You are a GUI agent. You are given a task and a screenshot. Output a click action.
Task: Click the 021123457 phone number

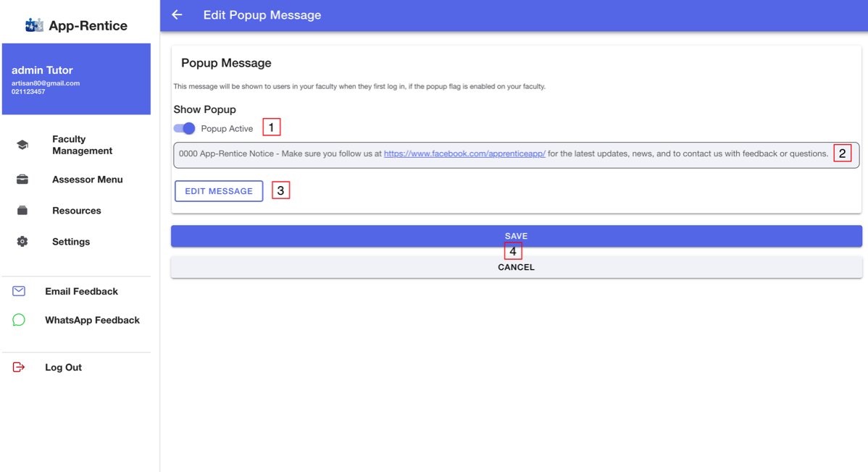pyautogui.click(x=28, y=92)
